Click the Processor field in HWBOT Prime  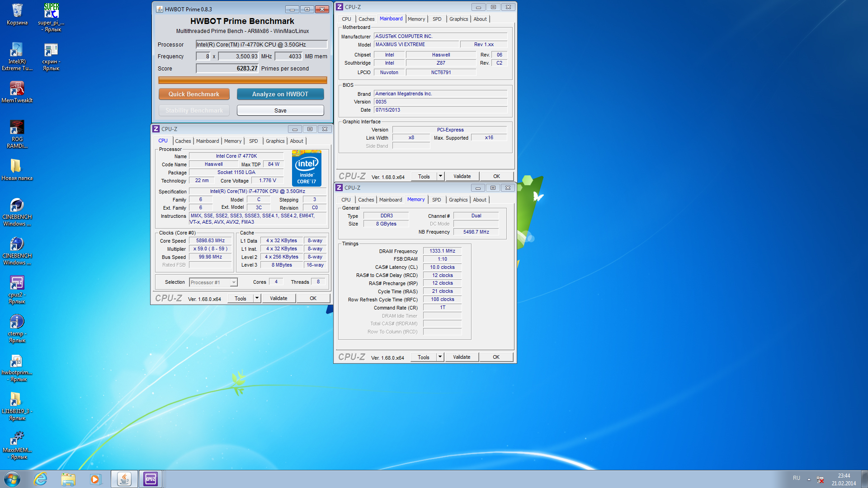(x=261, y=44)
